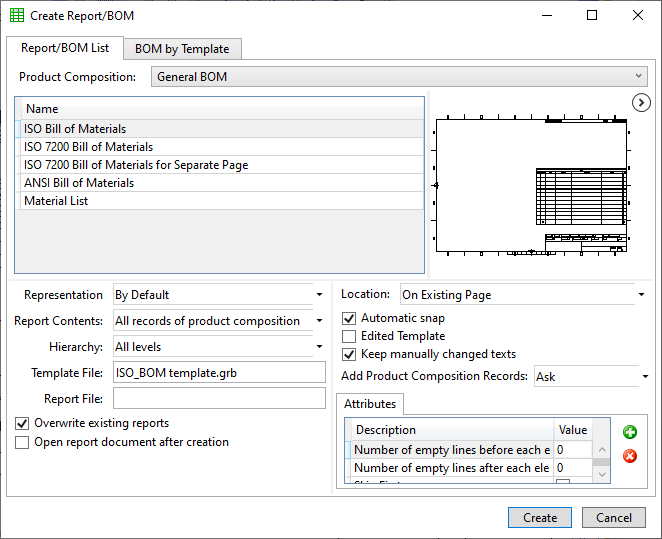The image size is (662, 539).
Task: Switch to BOM by Template tab
Action: [182, 49]
